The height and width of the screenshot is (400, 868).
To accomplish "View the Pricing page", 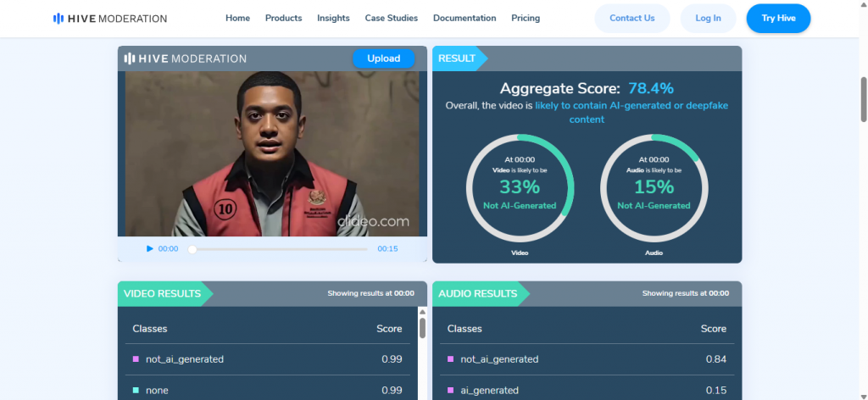I will tap(526, 18).
